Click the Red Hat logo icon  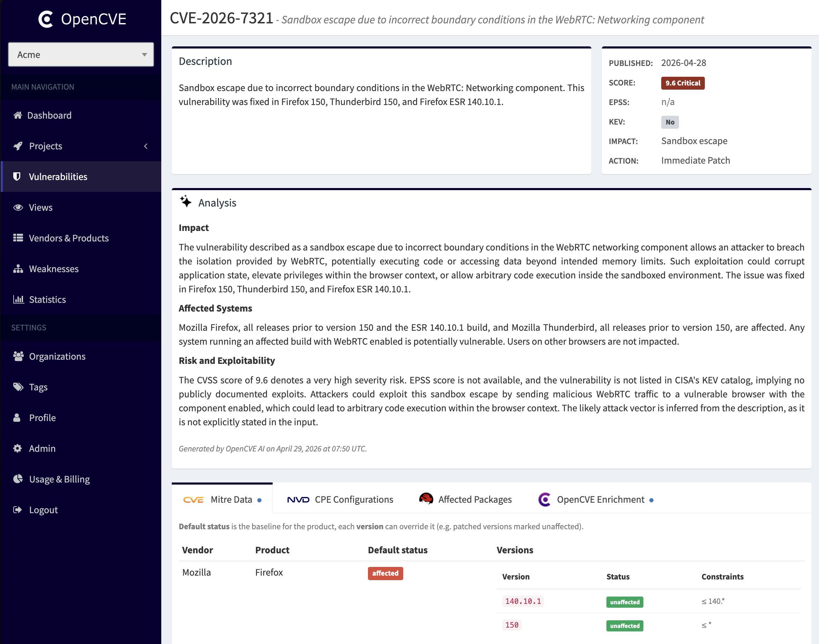pos(426,499)
